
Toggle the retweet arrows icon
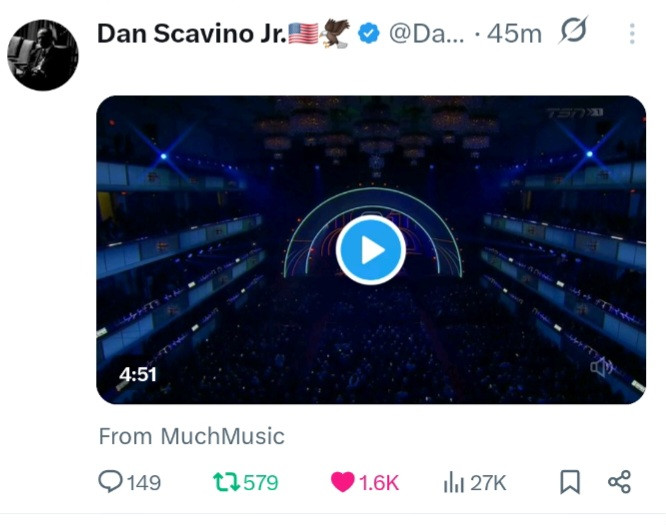(x=226, y=482)
